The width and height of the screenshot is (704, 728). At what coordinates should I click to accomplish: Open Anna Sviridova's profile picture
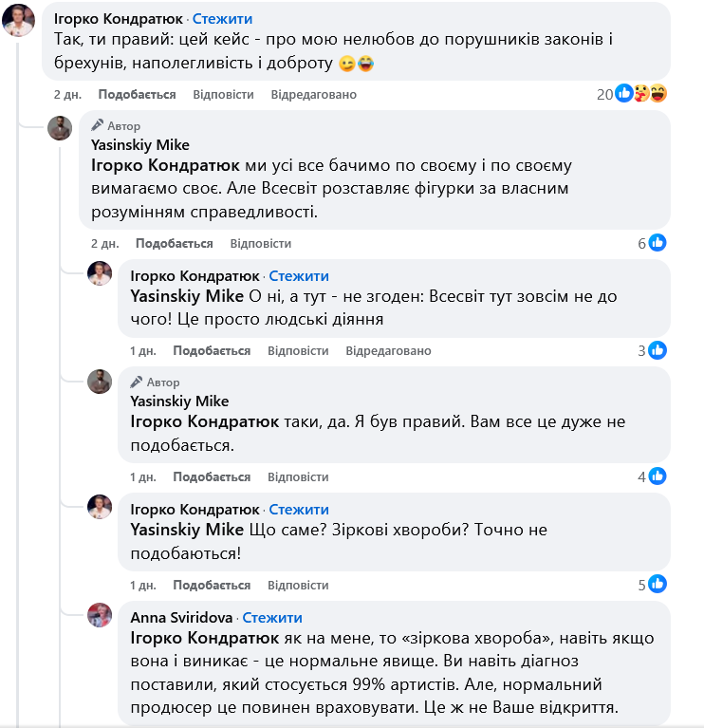[101, 615]
